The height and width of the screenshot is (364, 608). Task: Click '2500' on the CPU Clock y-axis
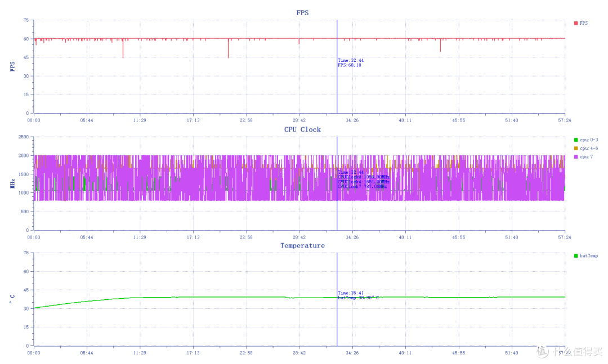24,137
